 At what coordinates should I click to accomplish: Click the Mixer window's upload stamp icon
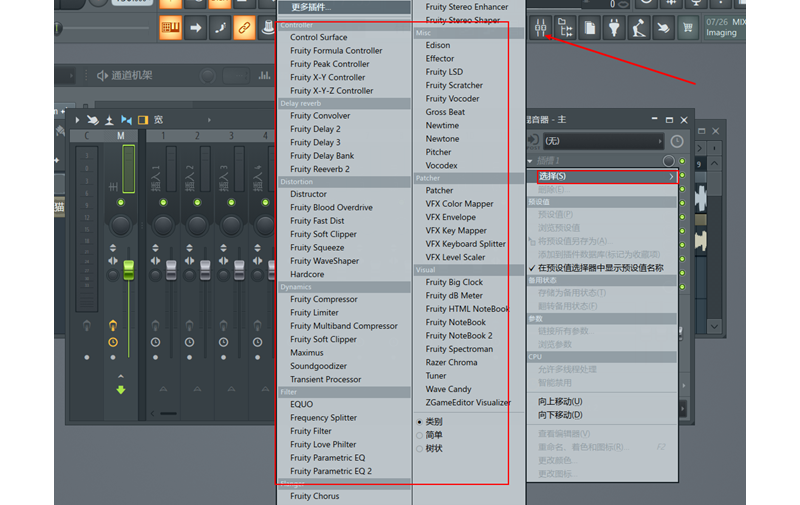click(109, 120)
